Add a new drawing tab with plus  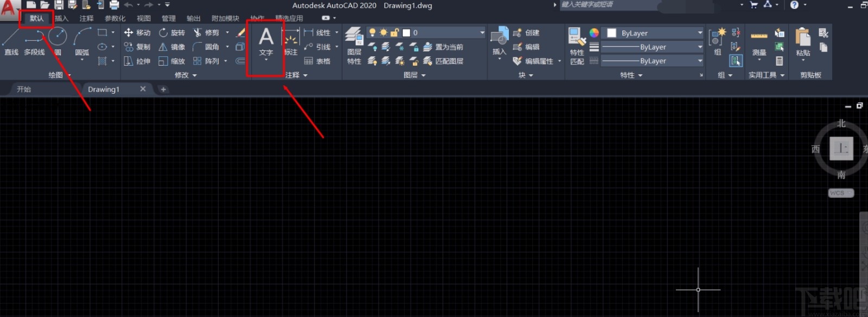point(163,89)
